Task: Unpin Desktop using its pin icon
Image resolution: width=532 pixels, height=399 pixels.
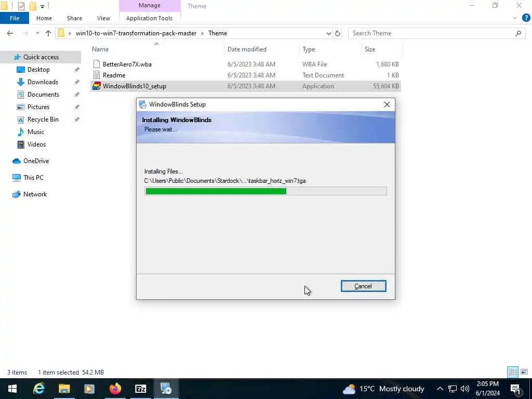Action: point(77,70)
